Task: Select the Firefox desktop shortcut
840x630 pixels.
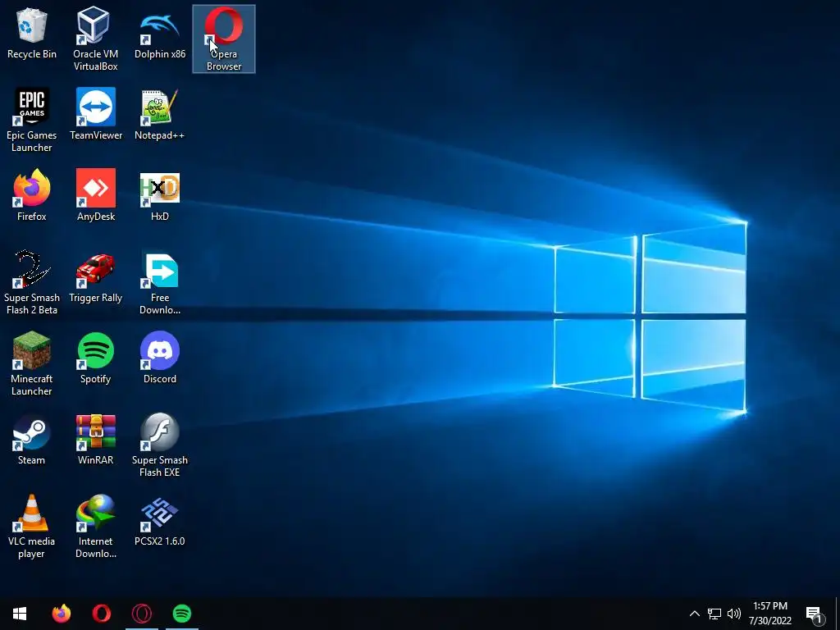Action: point(32,195)
